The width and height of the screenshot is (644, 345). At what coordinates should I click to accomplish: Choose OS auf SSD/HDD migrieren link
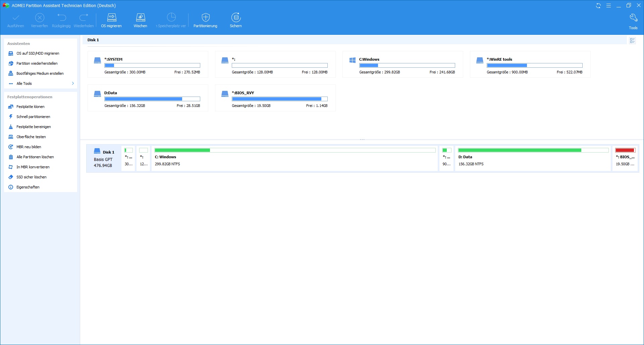[38, 53]
